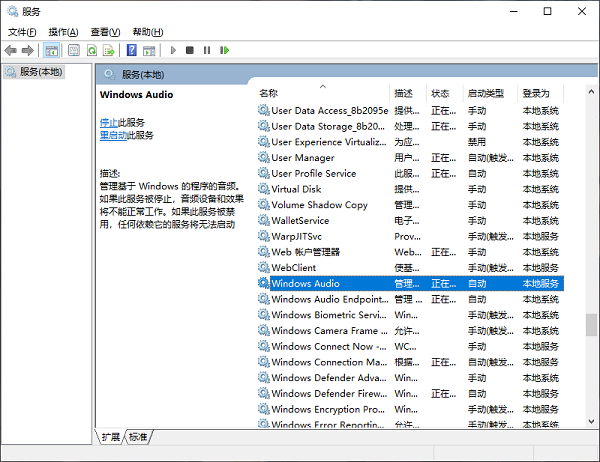Screen dimensions: 600x462
Task: Switch to the 扩展 tab
Action: click(x=110, y=437)
